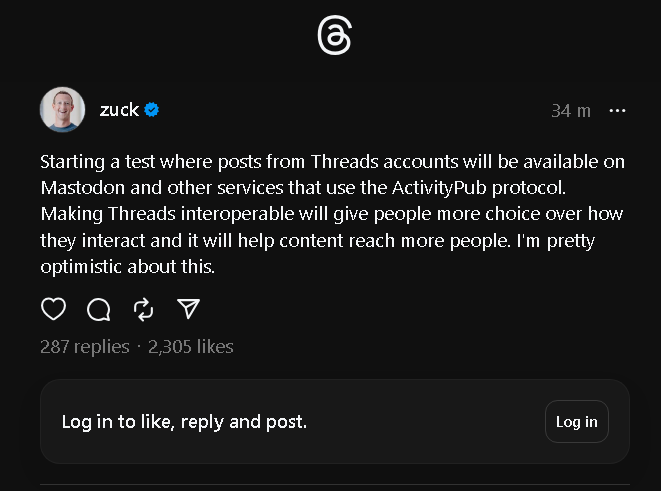Show the 2,305 likes list
Viewport: 661px width, 491px height.
tap(190, 347)
